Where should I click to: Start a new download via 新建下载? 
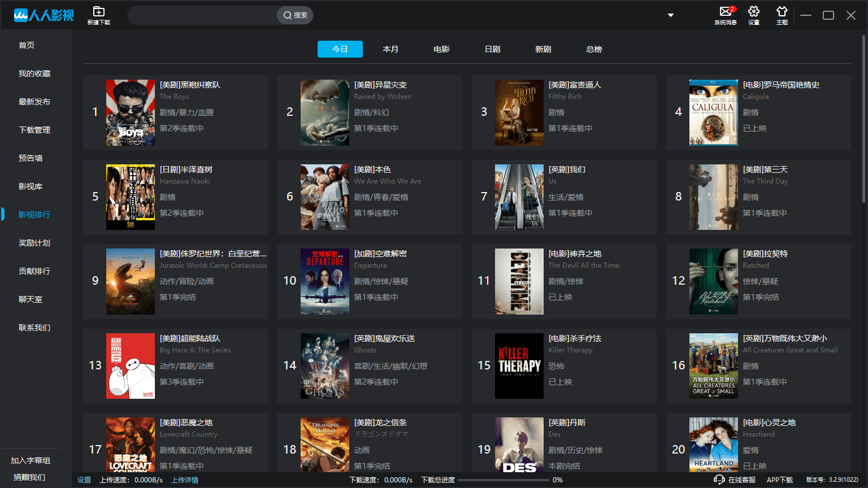click(x=98, y=15)
